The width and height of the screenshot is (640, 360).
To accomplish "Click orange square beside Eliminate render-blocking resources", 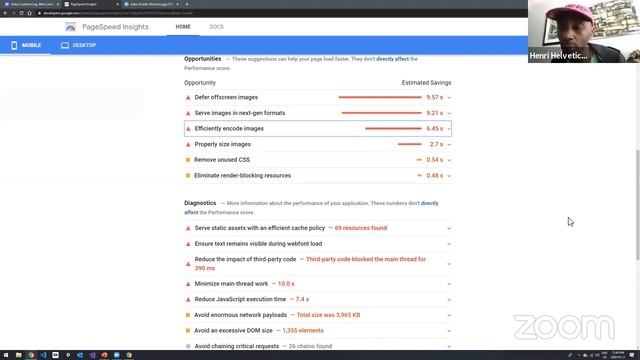I will coord(188,176).
